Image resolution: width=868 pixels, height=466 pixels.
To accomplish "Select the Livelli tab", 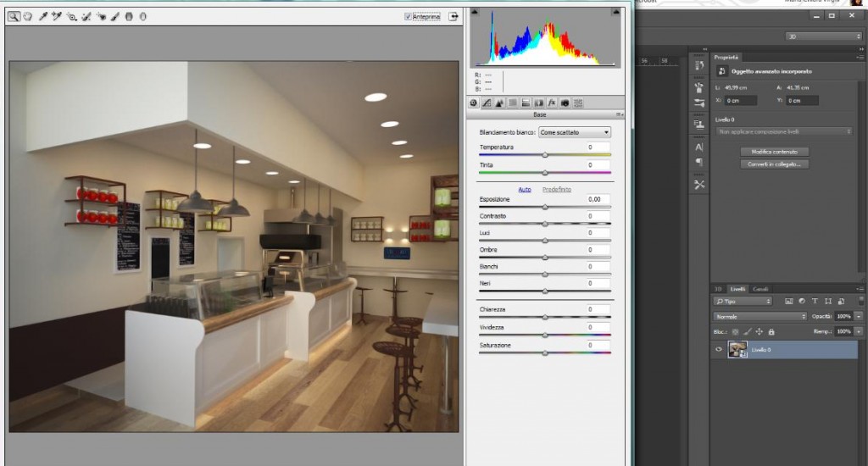I will point(737,289).
